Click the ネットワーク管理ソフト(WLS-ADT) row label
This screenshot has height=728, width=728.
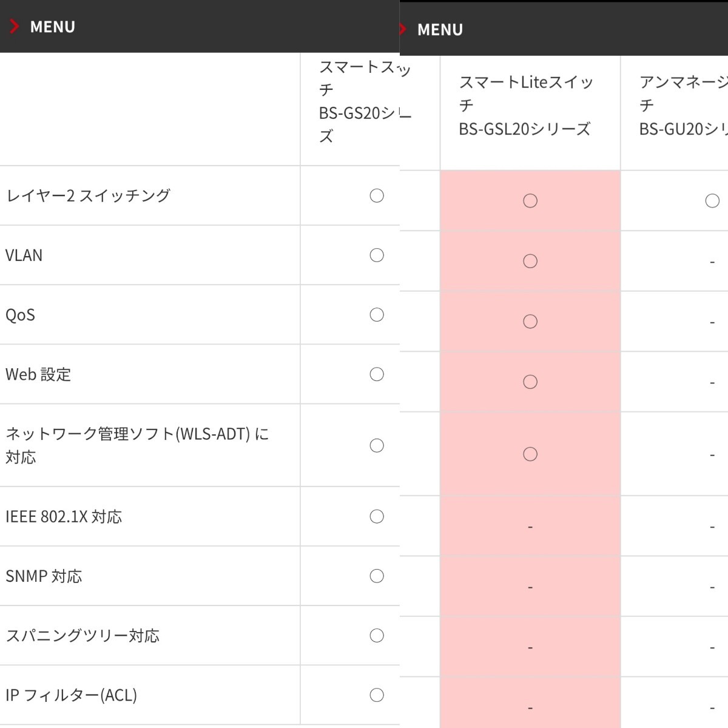click(x=137, y=445)
